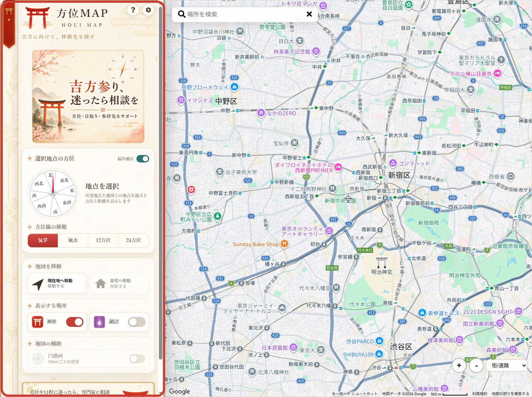Toggle the 円描画 switch
532x397 pixels.
click(x=137, y=359)
